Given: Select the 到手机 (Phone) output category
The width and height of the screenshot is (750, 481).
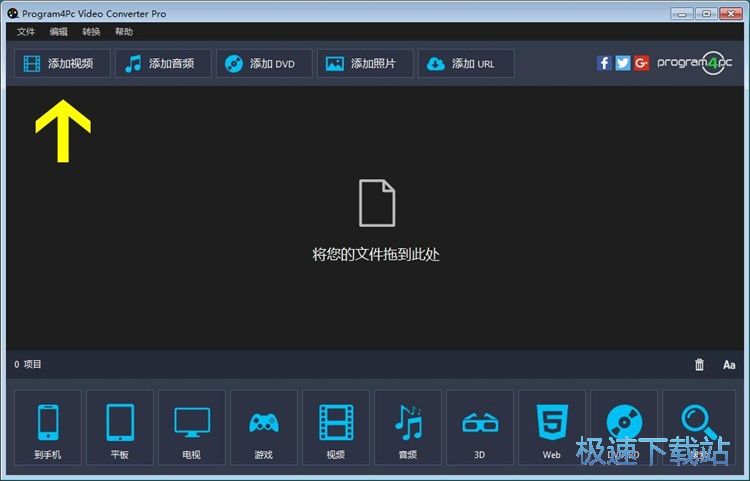Looking at the screenshot, I should point(48,427).
